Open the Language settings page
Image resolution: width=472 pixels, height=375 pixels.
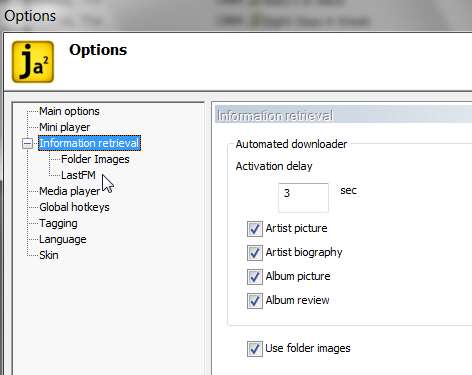tap(63, 239)
